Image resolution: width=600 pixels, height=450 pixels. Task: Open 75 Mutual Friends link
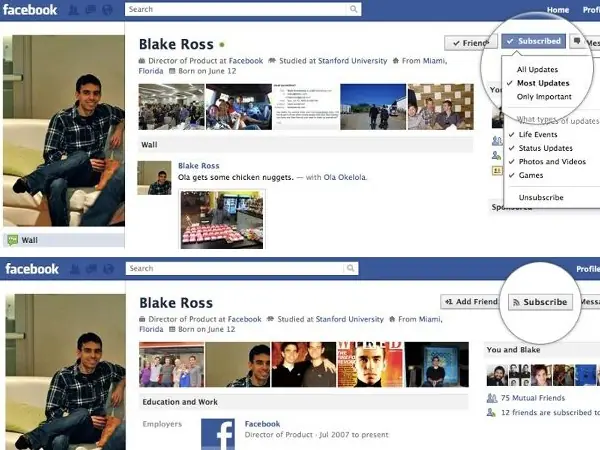533,398
